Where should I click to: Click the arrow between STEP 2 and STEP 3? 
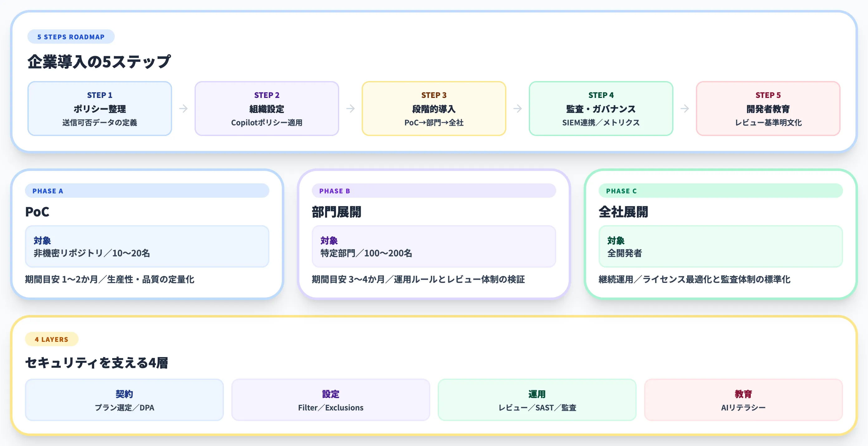(x=350, y=109)
